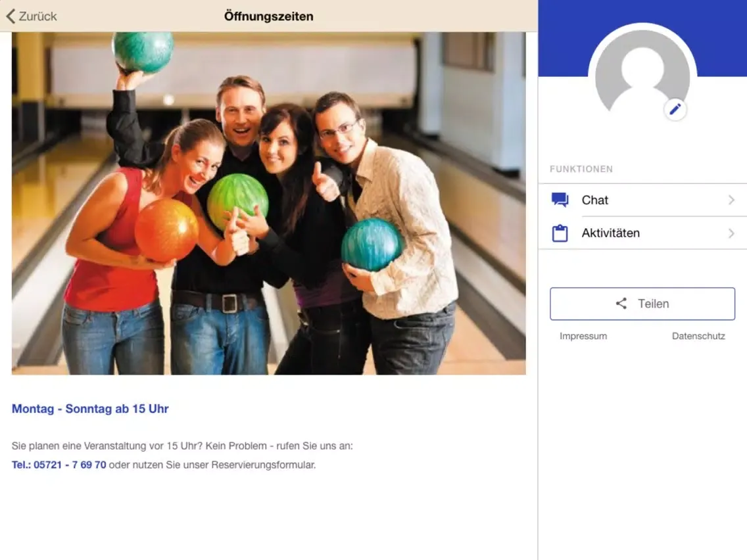Expand Aktivitäten using its right chevron

731,233
